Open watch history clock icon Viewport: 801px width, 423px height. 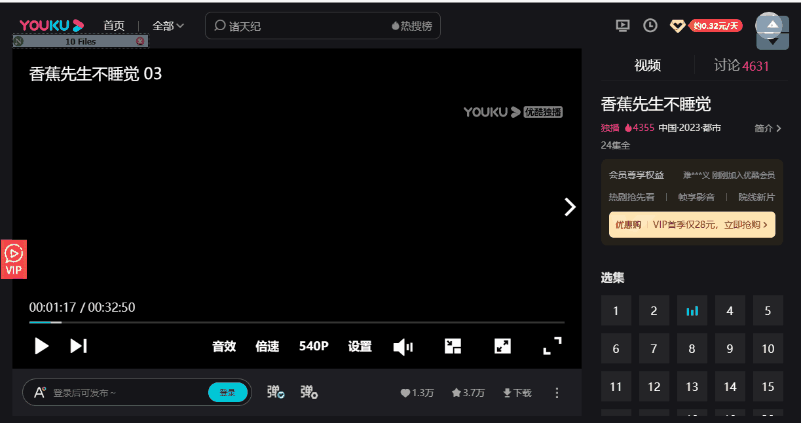tap(650, 26)
